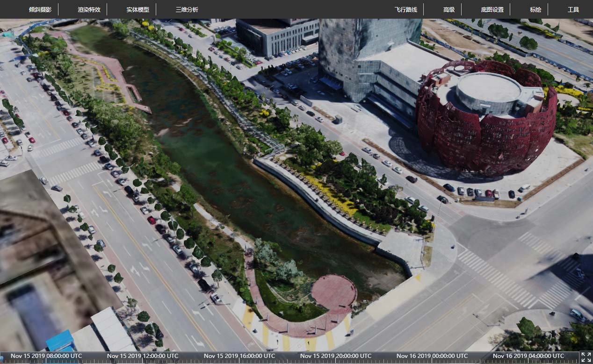Screen dimensions: 593x364
Task: Jump to Nov 15 2019 12:00:00 UTC on timeline
Action: click(x=143, y=356)
